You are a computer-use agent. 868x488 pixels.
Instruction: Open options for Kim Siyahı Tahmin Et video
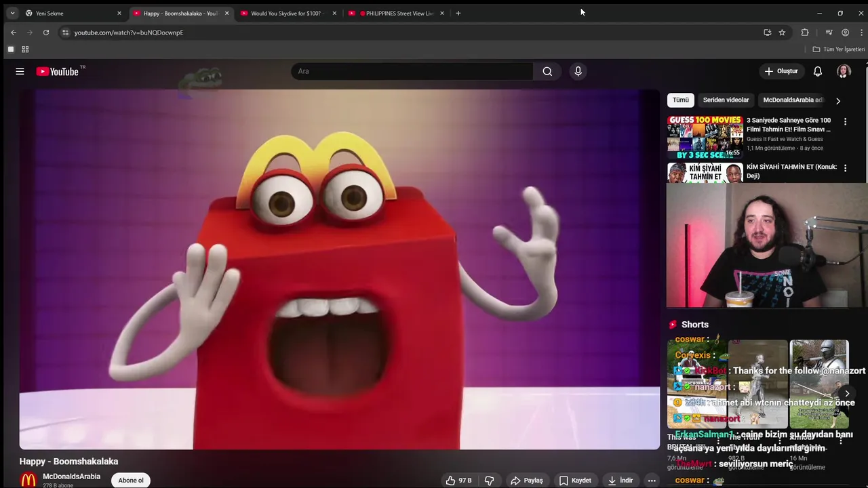[845, 167]
